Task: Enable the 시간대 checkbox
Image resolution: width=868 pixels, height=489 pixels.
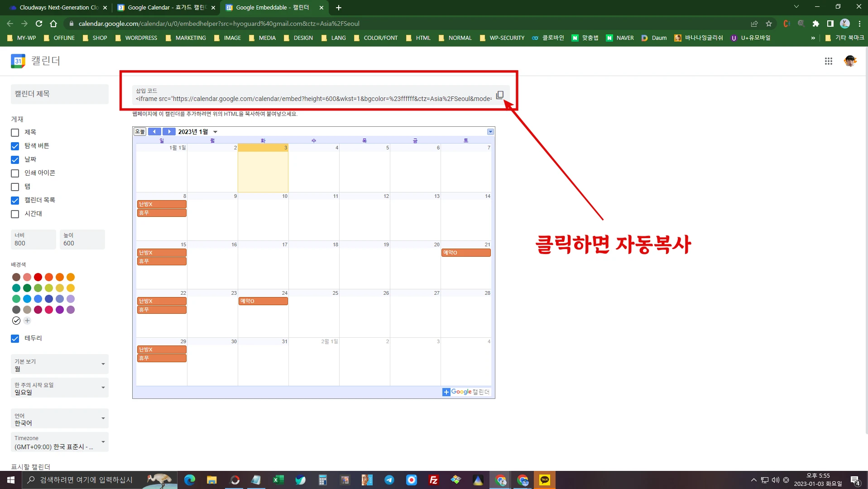Action: tap(15, 214)
